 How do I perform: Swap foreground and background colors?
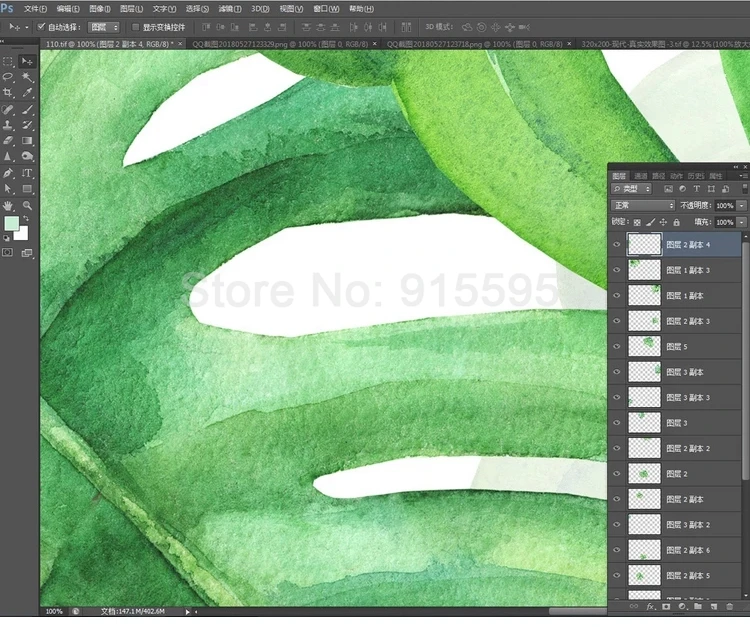point(26,218)
